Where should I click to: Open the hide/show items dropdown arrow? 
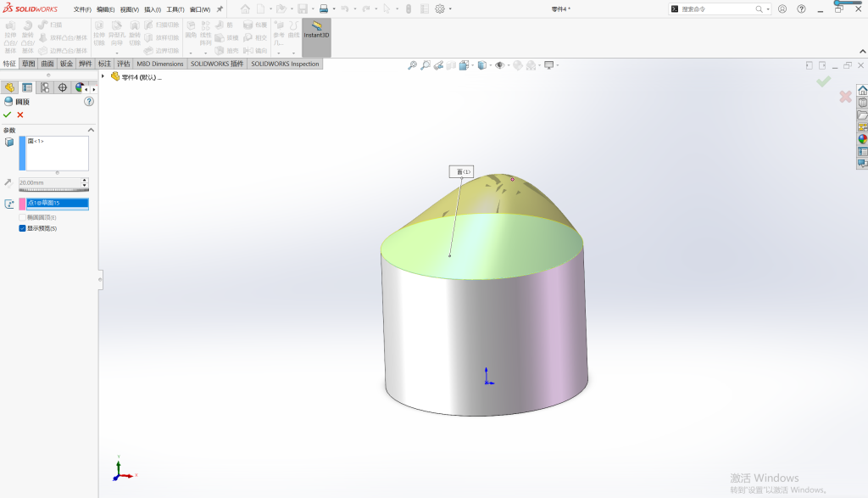tap(509, 65)
